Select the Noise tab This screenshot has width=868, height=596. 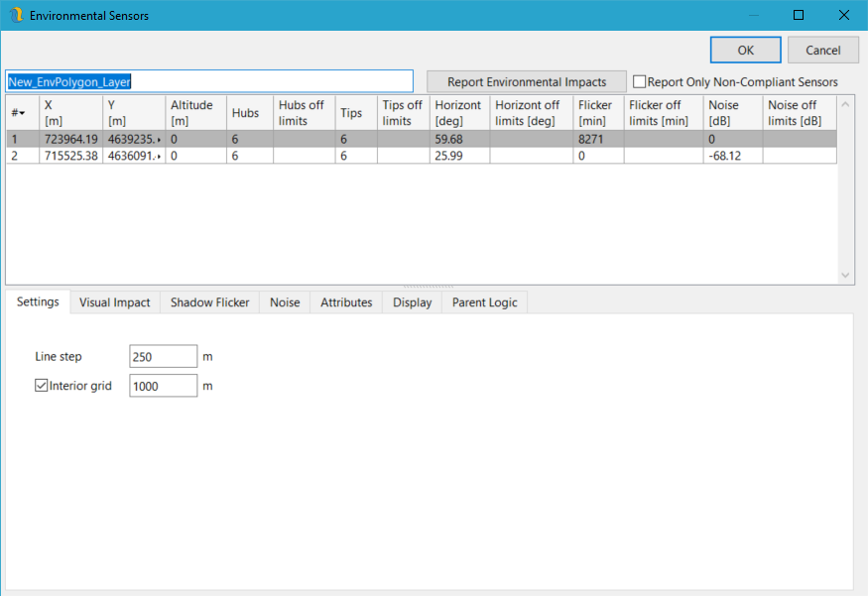285,302
